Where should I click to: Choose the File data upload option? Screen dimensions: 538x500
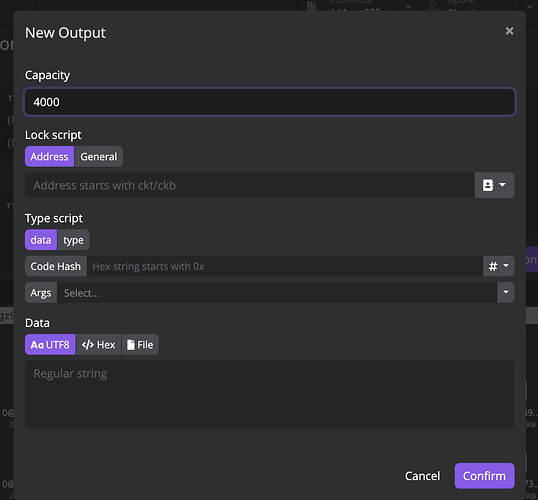tap(140, 345)
